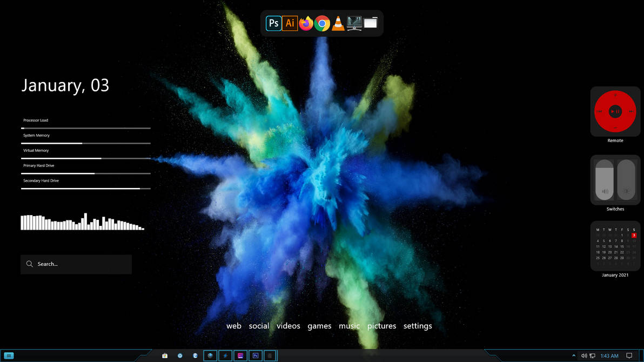Screen dimensions: 644x362
Task: Switch to the Photoshop window on taskbar
Action: point(256,356)
